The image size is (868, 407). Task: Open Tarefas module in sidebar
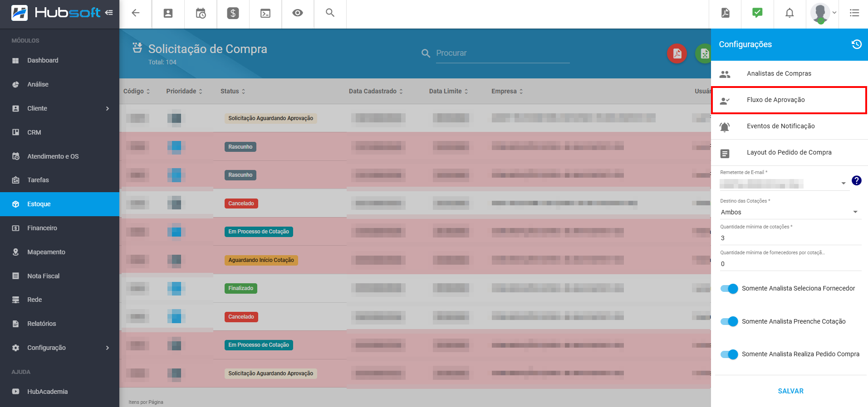click(59, 180)
